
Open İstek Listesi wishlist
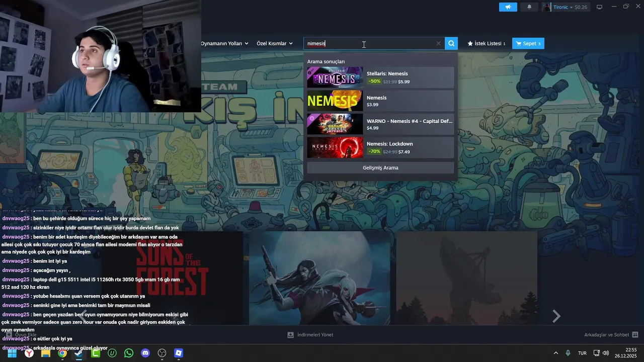pos(487,43)
